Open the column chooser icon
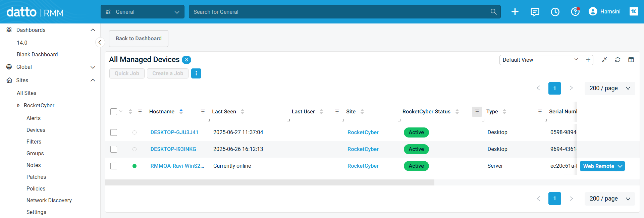Screen dimensions: 644x218 click(x=631, y=60)
